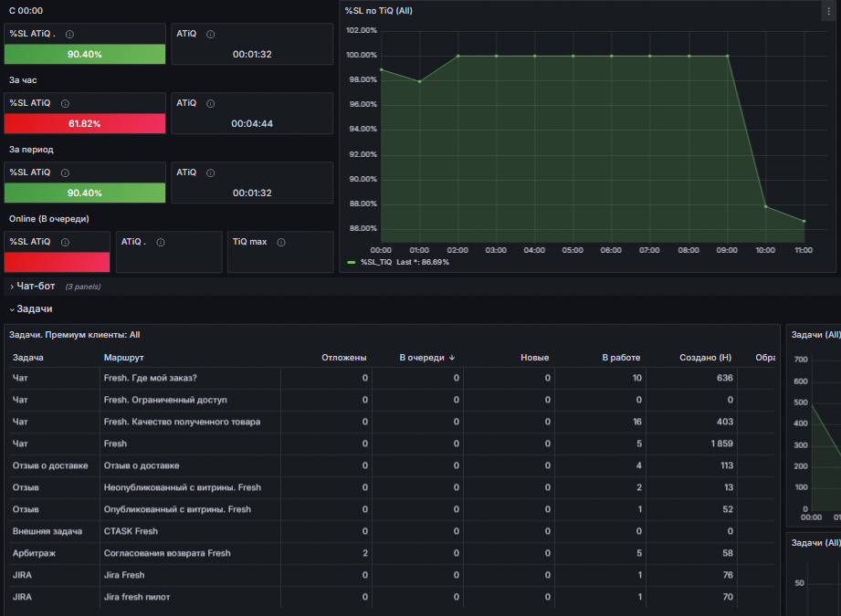The width and height of the screenshot is (841, 616).
Task: Click the 10:00 data point on chart
Action: 766,206
